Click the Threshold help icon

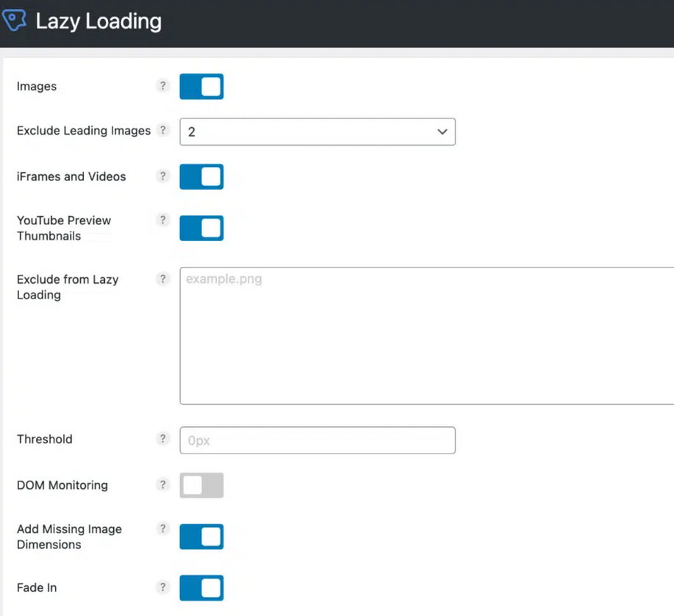162,439
